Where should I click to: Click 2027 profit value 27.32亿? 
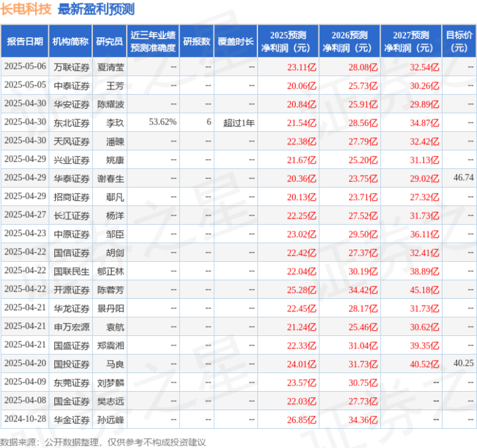(425, 197)
